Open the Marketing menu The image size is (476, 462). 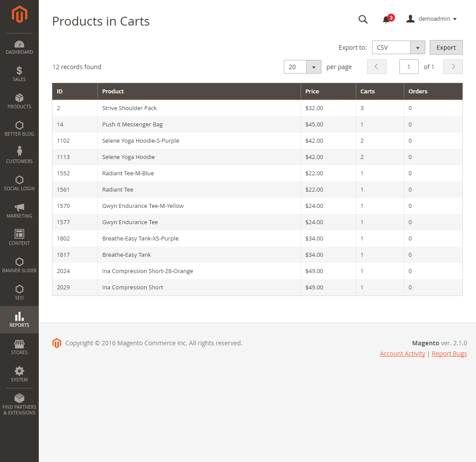coord(19,211)
